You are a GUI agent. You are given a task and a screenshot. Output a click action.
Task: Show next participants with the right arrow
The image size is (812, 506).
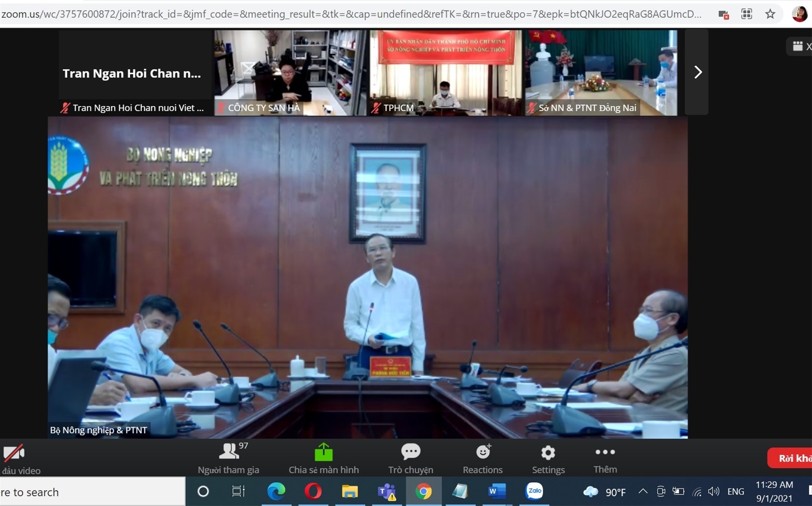pos(697,72)
